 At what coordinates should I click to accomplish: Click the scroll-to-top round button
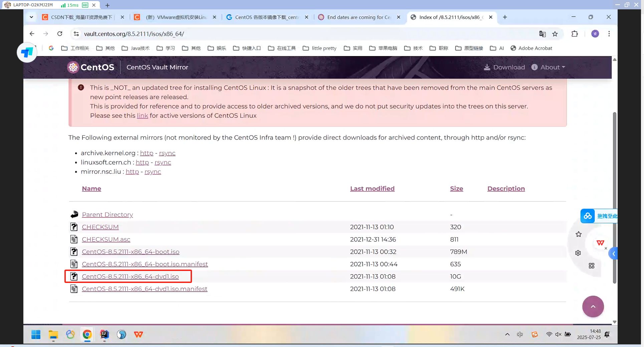pyautogui.click(x=593, y=306)
